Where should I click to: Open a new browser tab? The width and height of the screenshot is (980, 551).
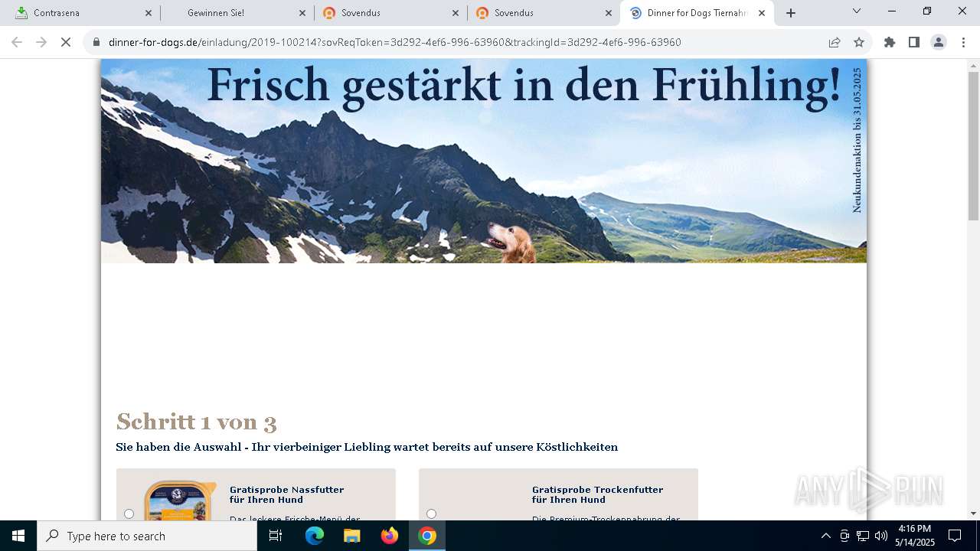coord(791,13)
